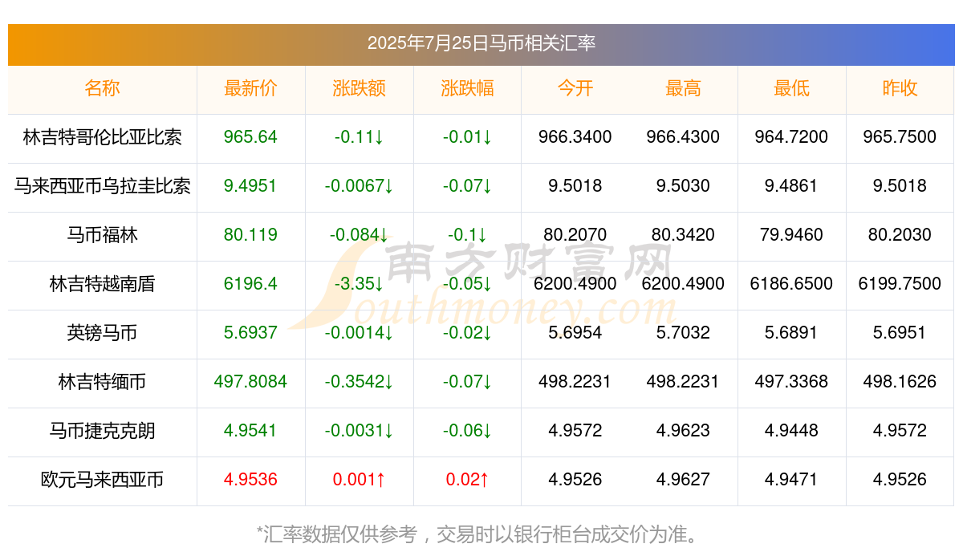The width and height of the screenshot is (963, 560).
Task: Click lowest value 6186.6500
Action: pyautogui.click(x=791, y=284)
